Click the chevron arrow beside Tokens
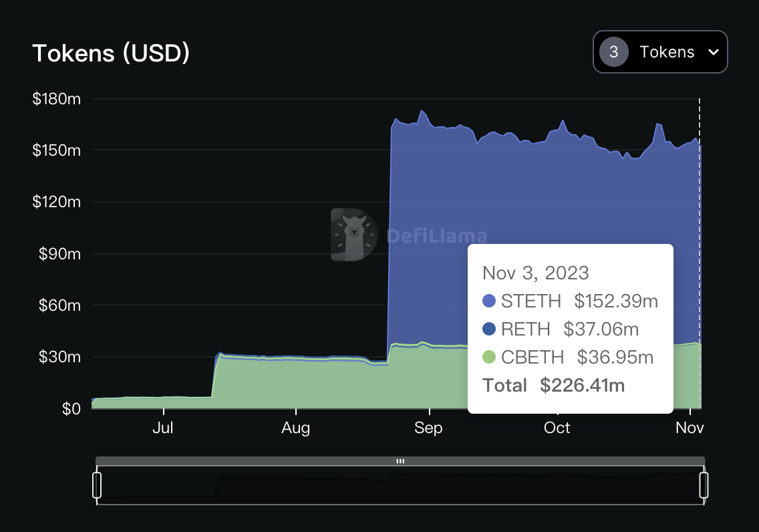The height and width of the screenshot is (532, 759). (x=713, y=52)
